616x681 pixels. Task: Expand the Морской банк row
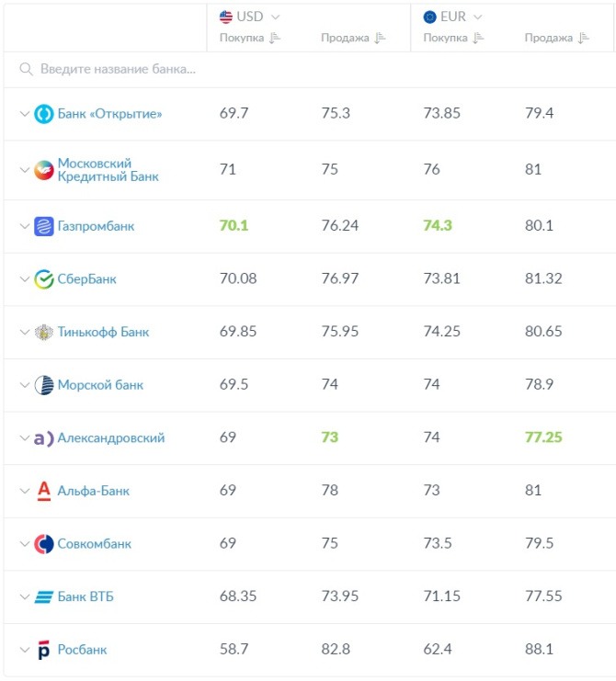pos(24,385)
